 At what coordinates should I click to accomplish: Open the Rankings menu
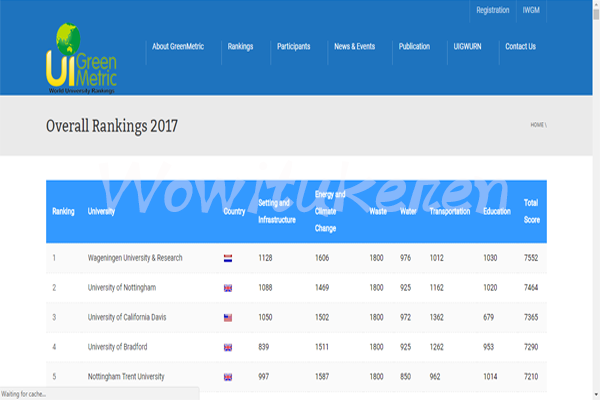[x=240, y=46]
